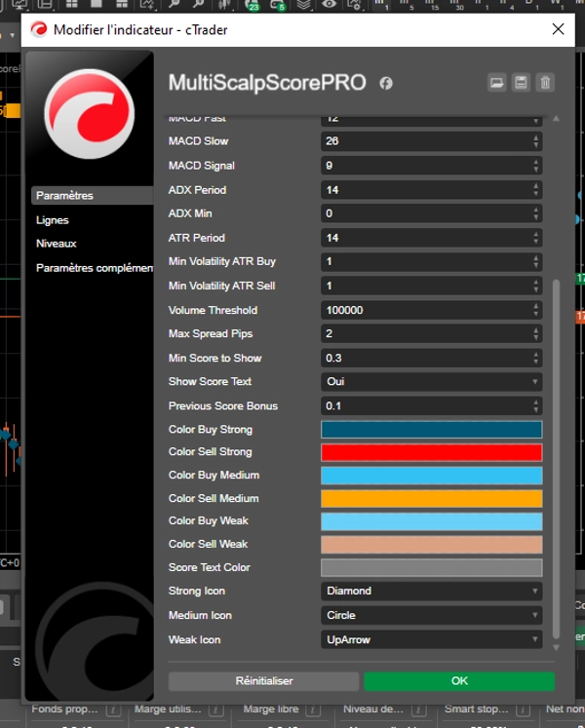Decrease Previous Score Bonus with its down arrow
The image size is (585, 728).
click(x=535, y=409)
